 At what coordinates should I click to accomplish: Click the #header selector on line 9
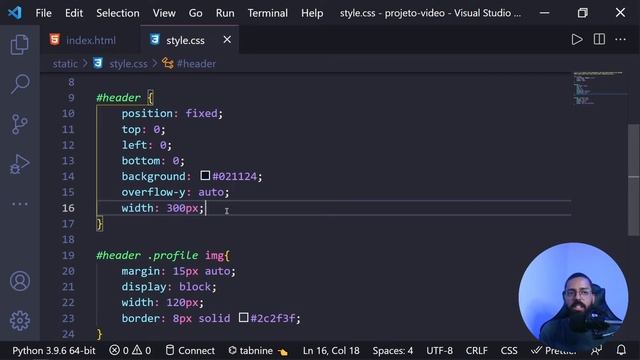point(118,98)
